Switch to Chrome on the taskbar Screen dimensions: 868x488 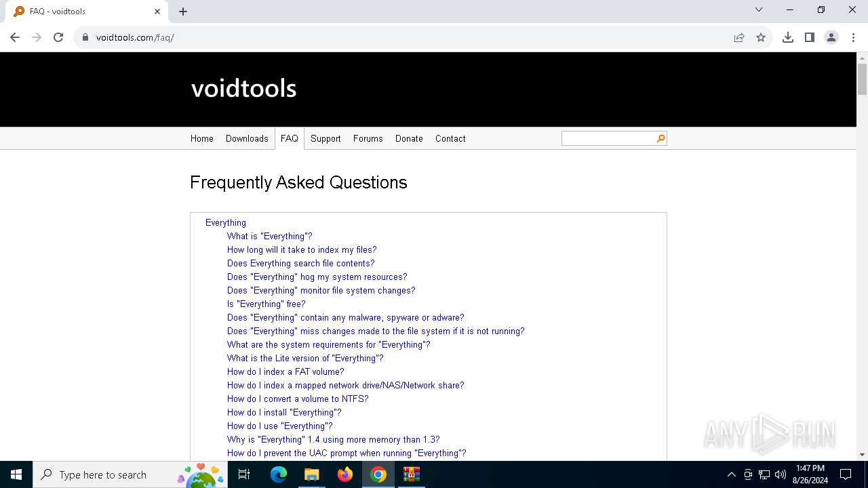tap(378, 474)
